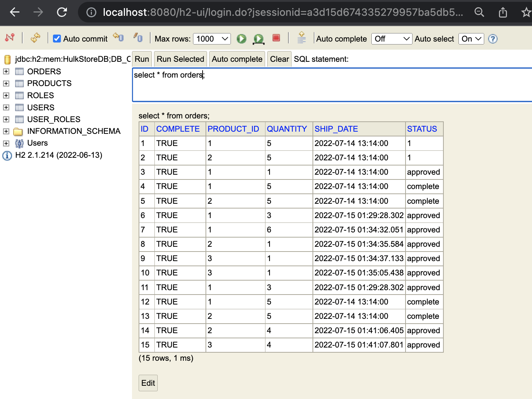Click the red Cancel statement icon

(276, 38)
